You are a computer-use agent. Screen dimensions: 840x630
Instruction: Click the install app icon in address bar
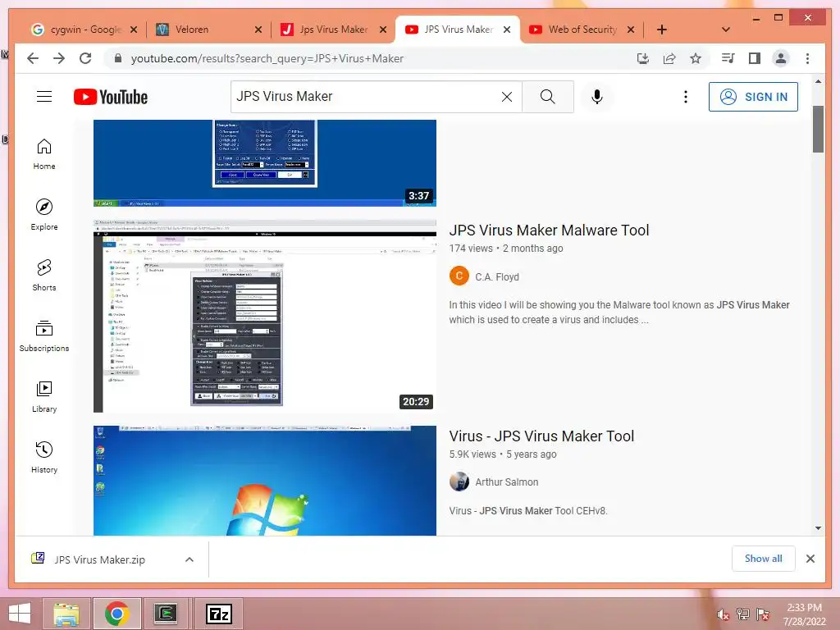click(x=643, y=58)
